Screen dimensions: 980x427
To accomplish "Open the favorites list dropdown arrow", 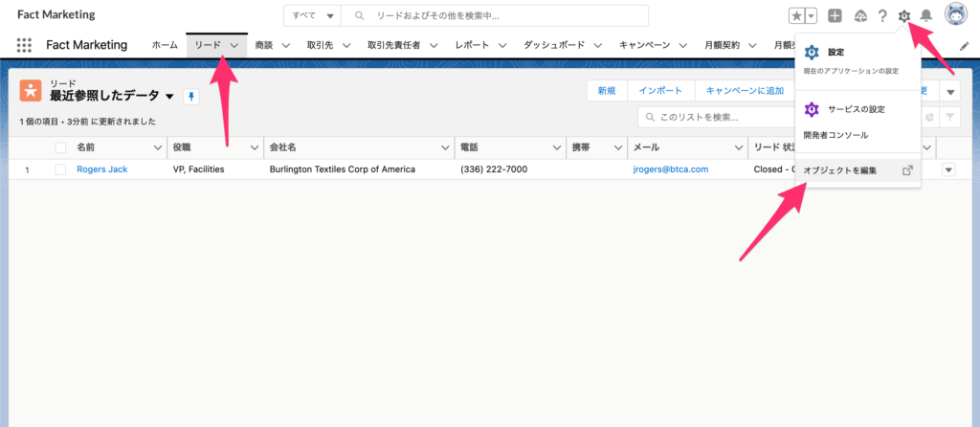I will [x=812, y=15].
